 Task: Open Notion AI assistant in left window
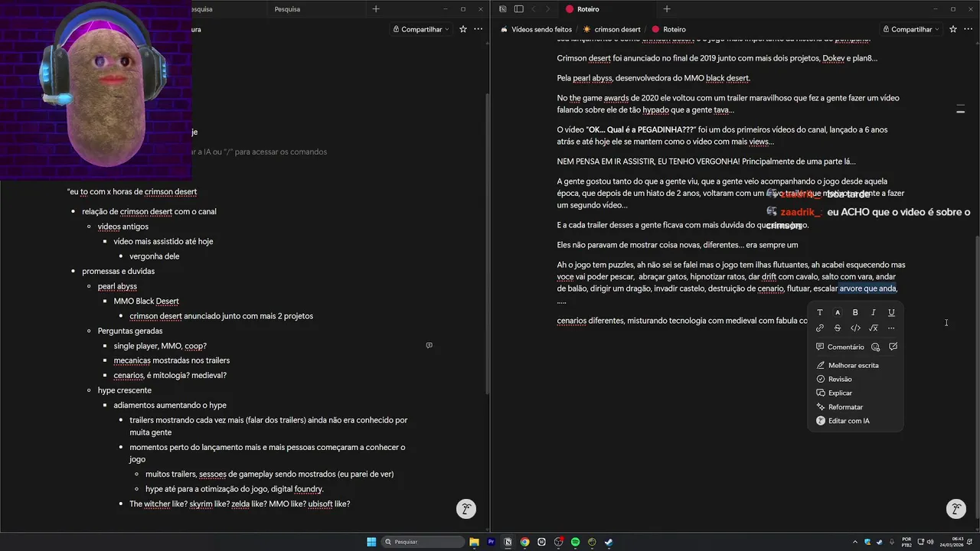[465, 509]
